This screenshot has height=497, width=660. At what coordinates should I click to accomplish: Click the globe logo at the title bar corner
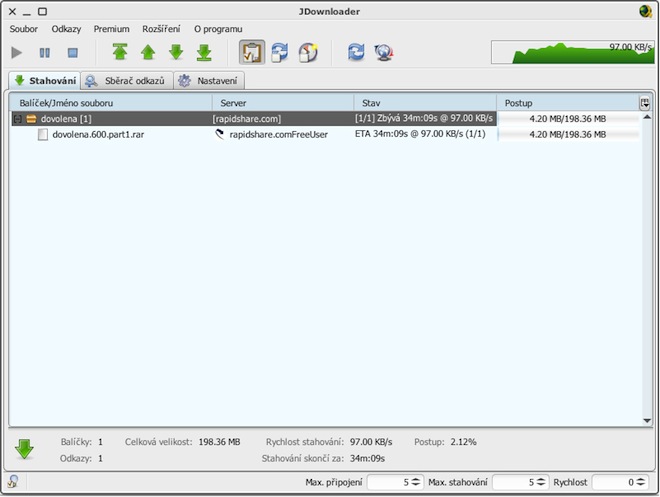tap(645, 11)
